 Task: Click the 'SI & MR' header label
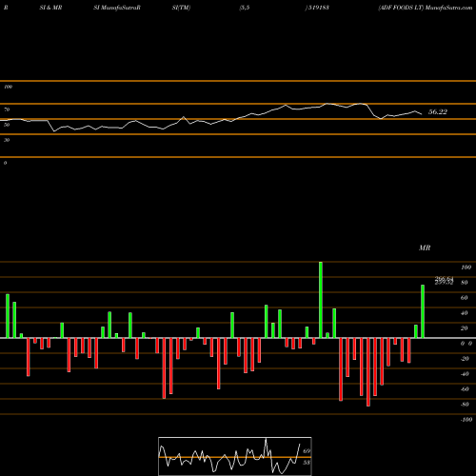click(50, 8)
